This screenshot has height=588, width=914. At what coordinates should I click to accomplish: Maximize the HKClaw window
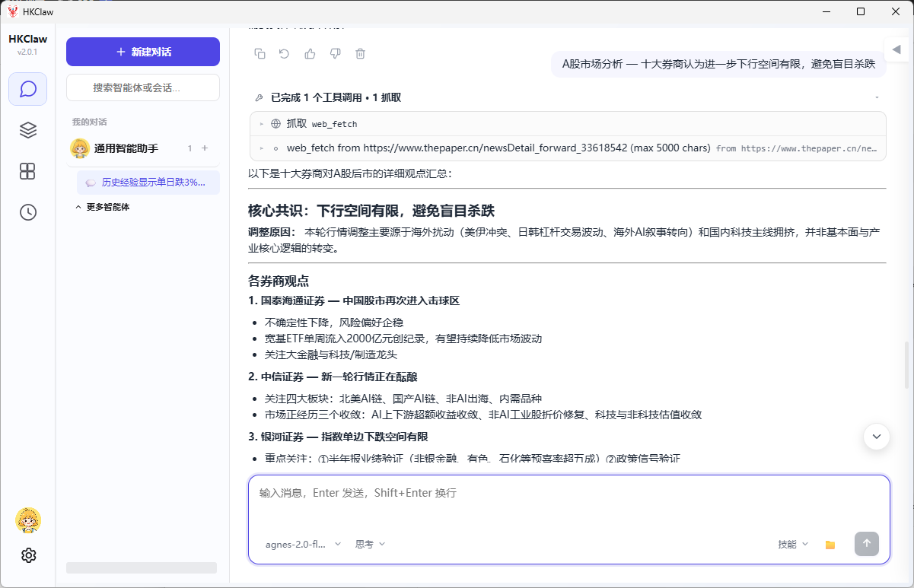point(861,11)
